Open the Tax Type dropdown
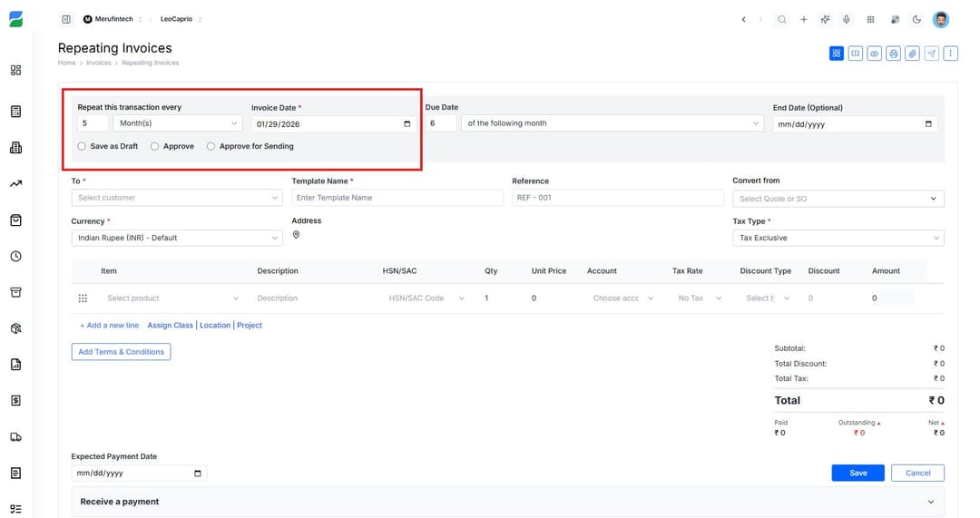980x518 pixels. (x=838, y=238)
